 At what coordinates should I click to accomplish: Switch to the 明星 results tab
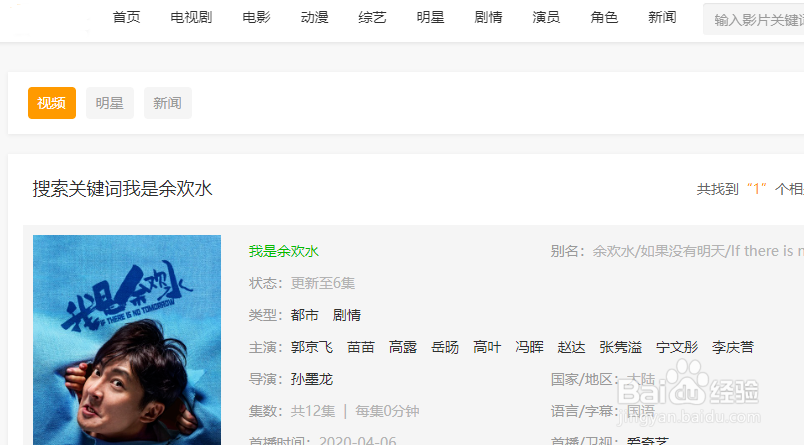point(110,103)
